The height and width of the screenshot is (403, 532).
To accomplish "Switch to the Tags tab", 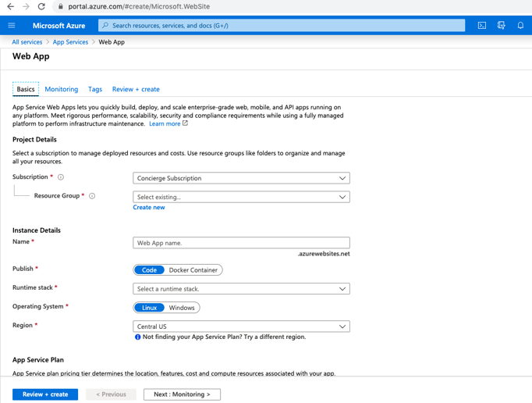I will point(95,89).
